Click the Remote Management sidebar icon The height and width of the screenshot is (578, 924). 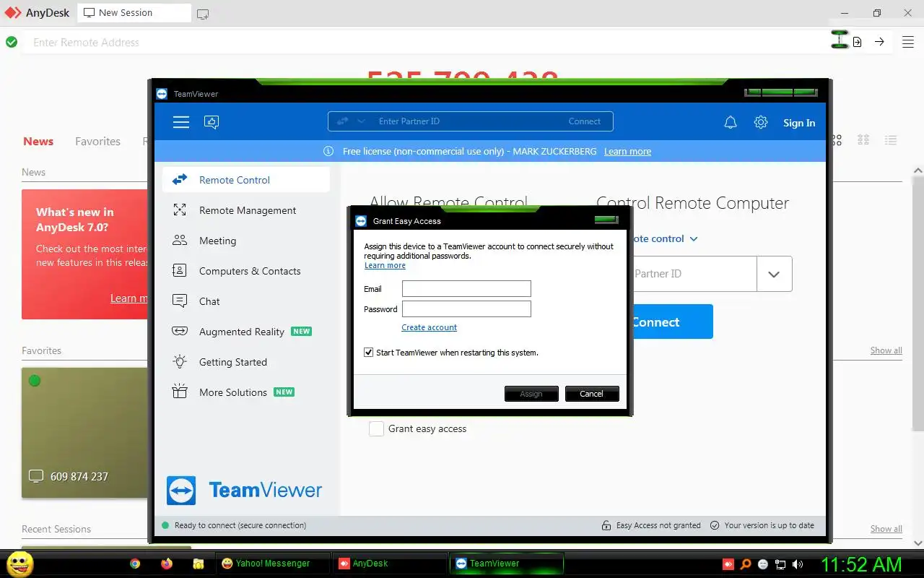[x=180, y=210]
